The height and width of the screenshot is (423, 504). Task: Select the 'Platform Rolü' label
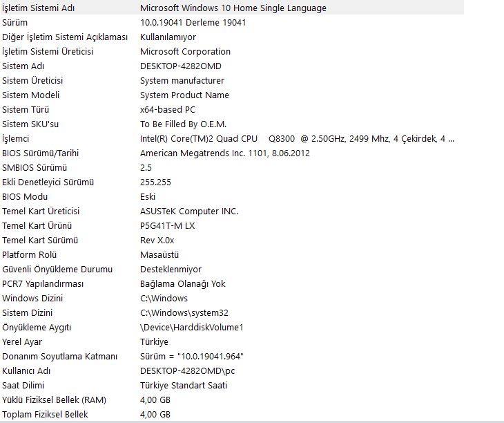(x=29, y=255)
